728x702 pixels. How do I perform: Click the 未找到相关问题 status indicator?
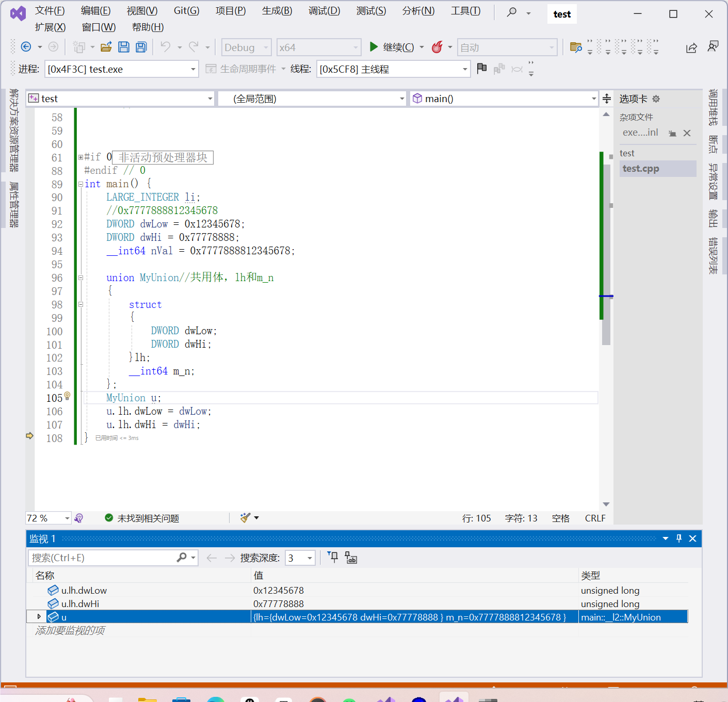pos(142,518)
